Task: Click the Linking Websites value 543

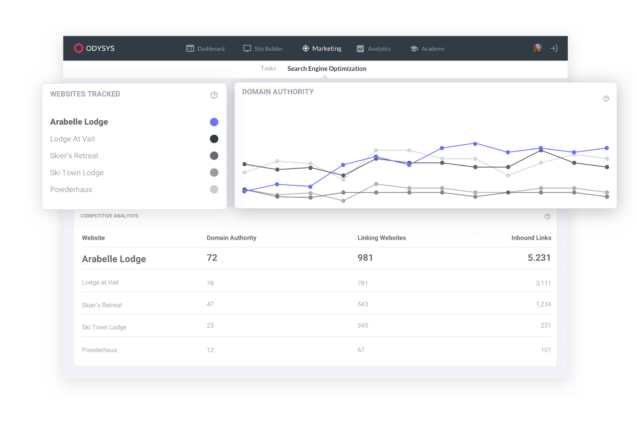Action: pyautogui.click(x=362, y=304)
